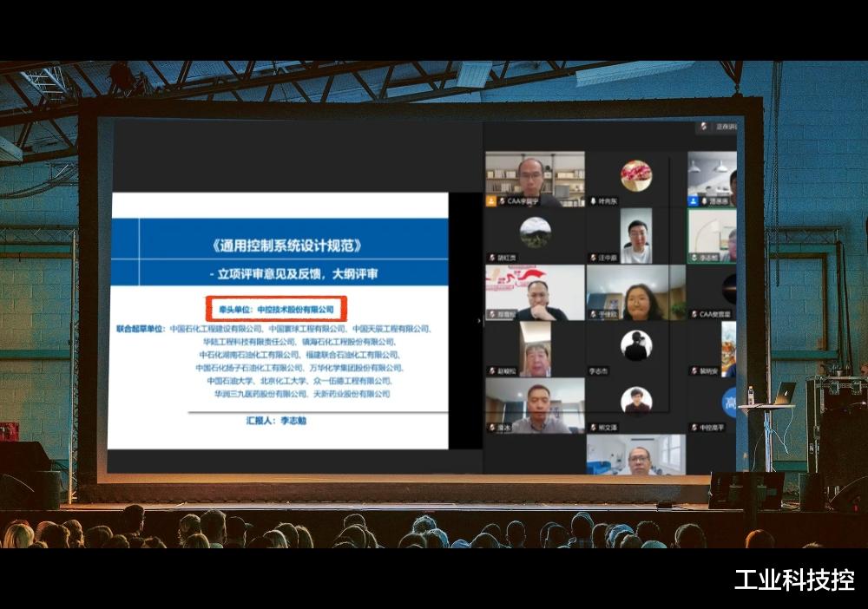
Task: Click 中国石油大学 in the list
Action: 230,381
